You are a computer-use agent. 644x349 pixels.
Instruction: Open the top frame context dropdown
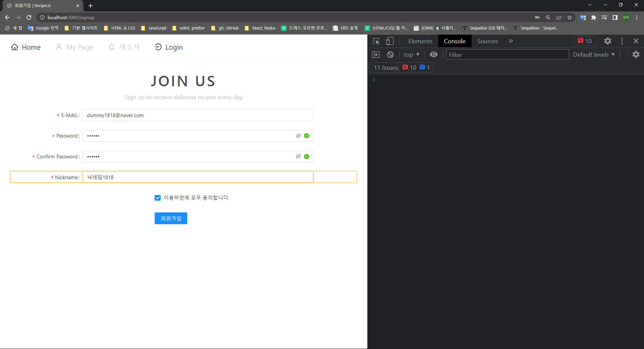pos(411,54)
